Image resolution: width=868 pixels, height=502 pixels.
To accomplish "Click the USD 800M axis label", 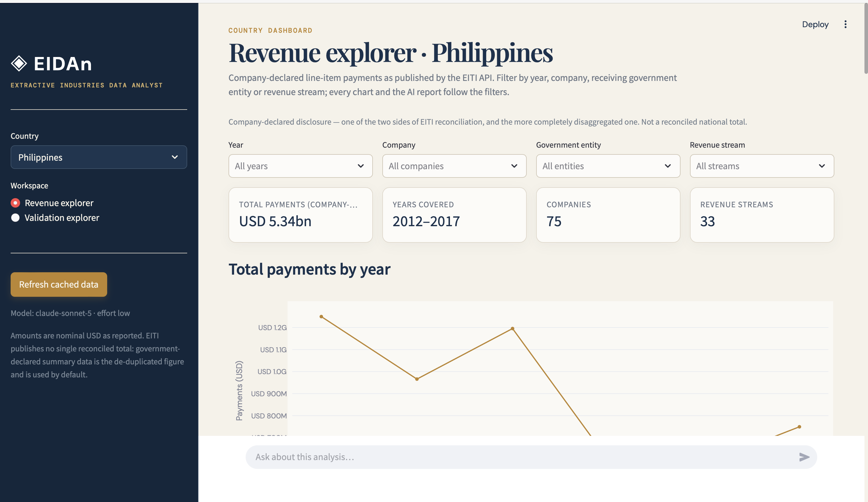I will pyautogui.click(x=269, y=416).
